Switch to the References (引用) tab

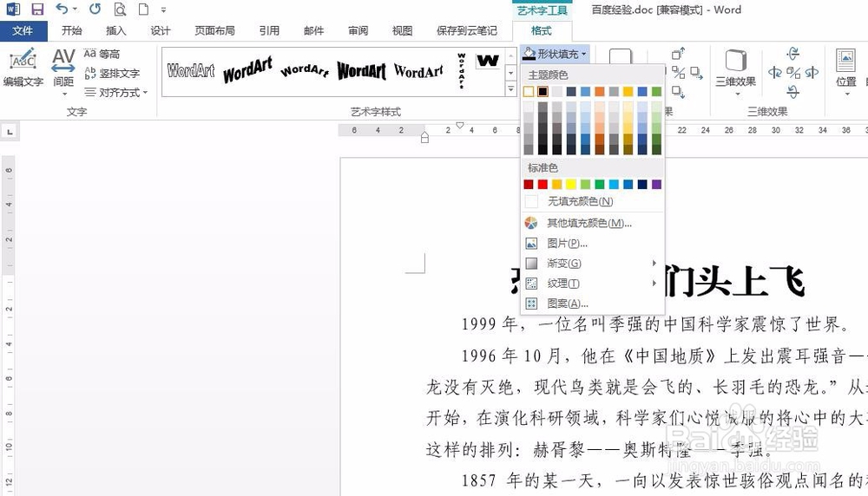click(269, 30)
